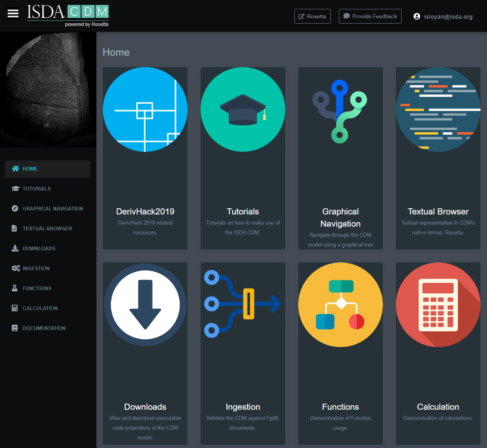This screenshot has height=448, width=487.
Task: Select Downloads in the sidebar
Action: [48, 248]
